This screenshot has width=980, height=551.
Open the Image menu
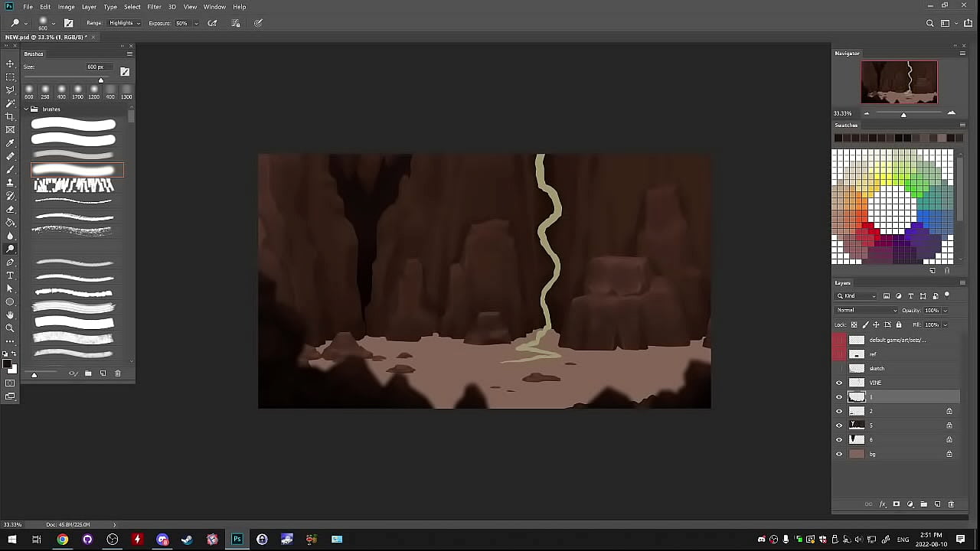[x=67, y=7]
